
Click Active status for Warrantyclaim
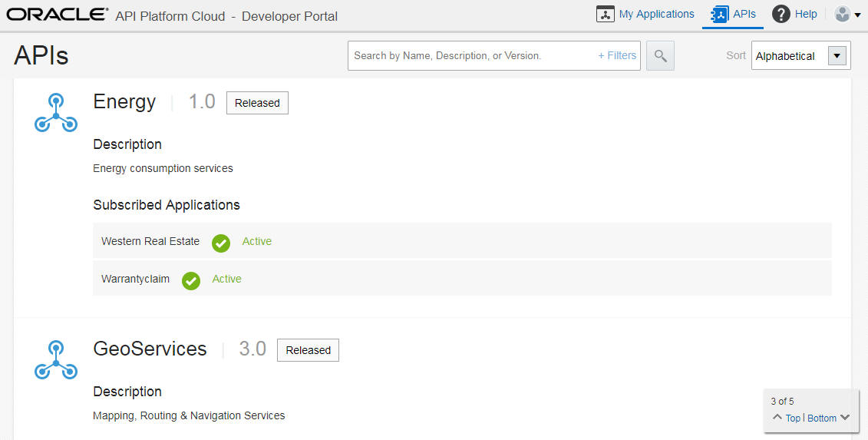pyautogui.click(x=226, y=280)
